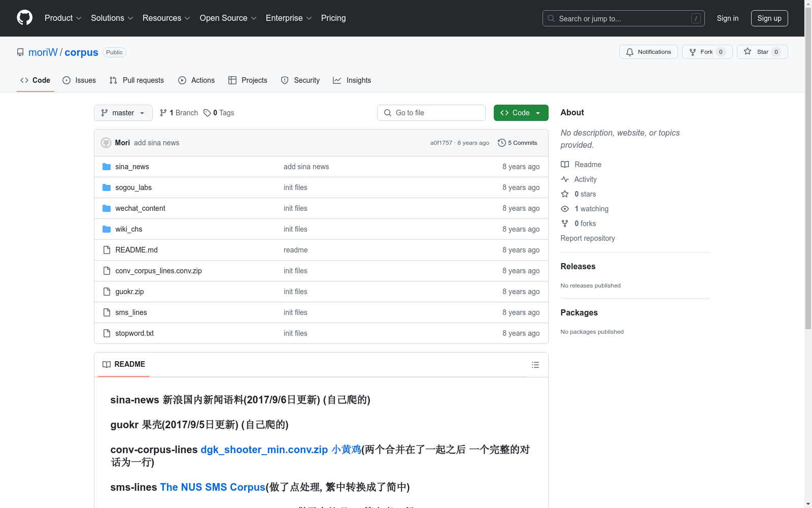812x508 pixels.
Task: Open the Releases heading link
Action: pyautogui.click(x=578, y=266)
